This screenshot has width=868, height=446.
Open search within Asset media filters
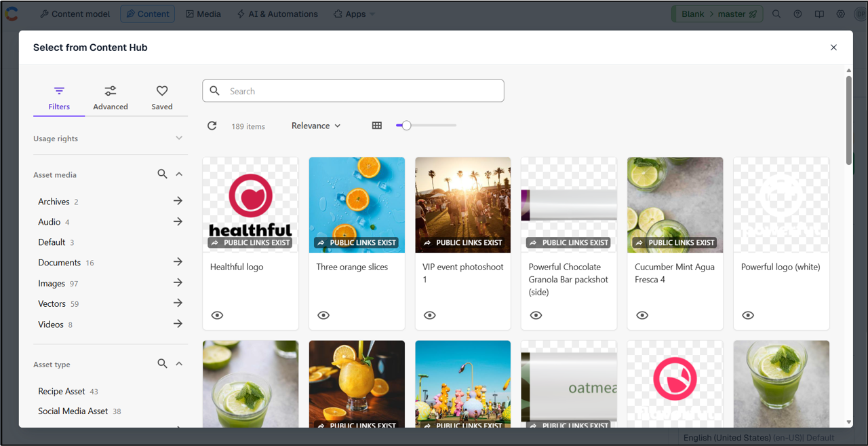coord(162,174)
